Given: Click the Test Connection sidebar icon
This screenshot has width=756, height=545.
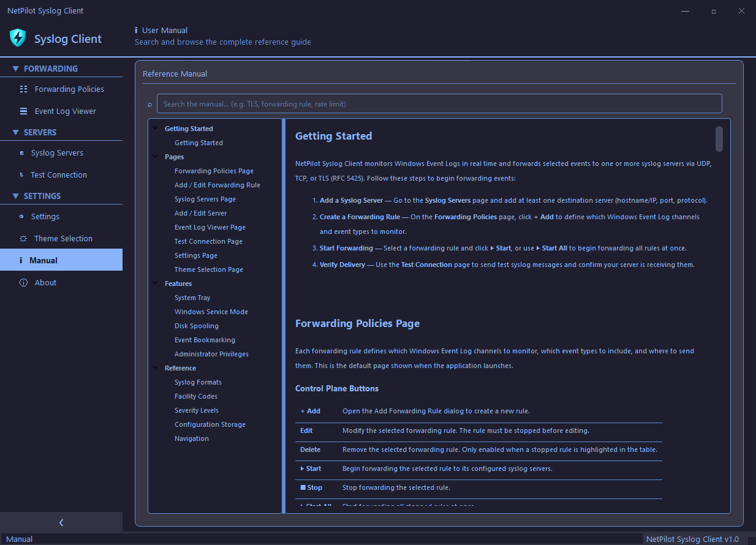Looking at the screenshot, I should [x=22, y=175].
